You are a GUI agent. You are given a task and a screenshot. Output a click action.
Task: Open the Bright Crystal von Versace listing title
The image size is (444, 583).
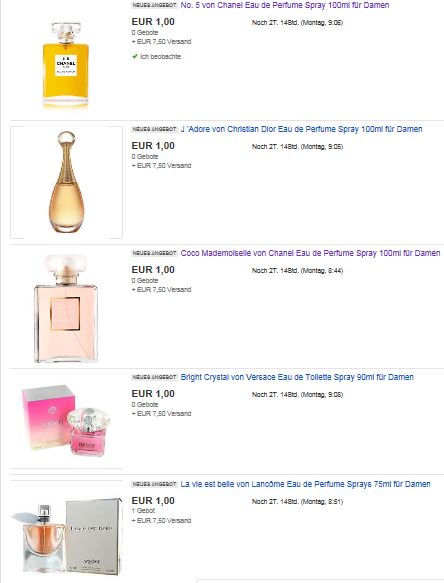click(297, 377)
